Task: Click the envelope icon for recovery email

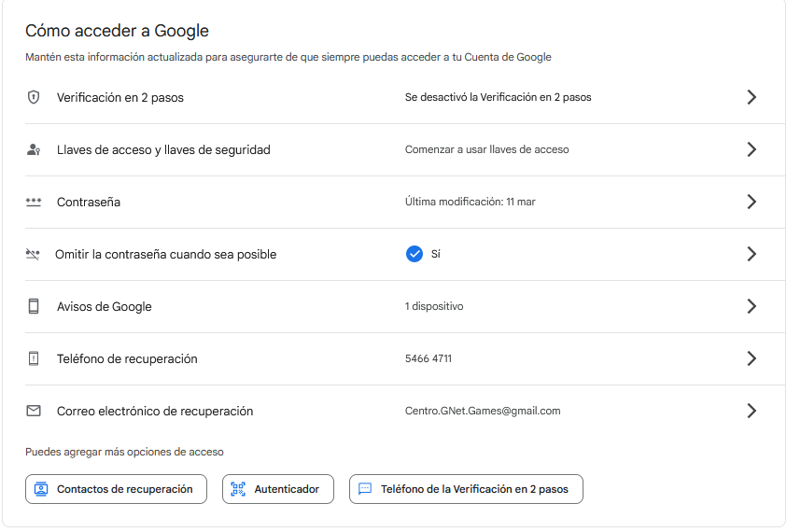Action: coord(34,411)
